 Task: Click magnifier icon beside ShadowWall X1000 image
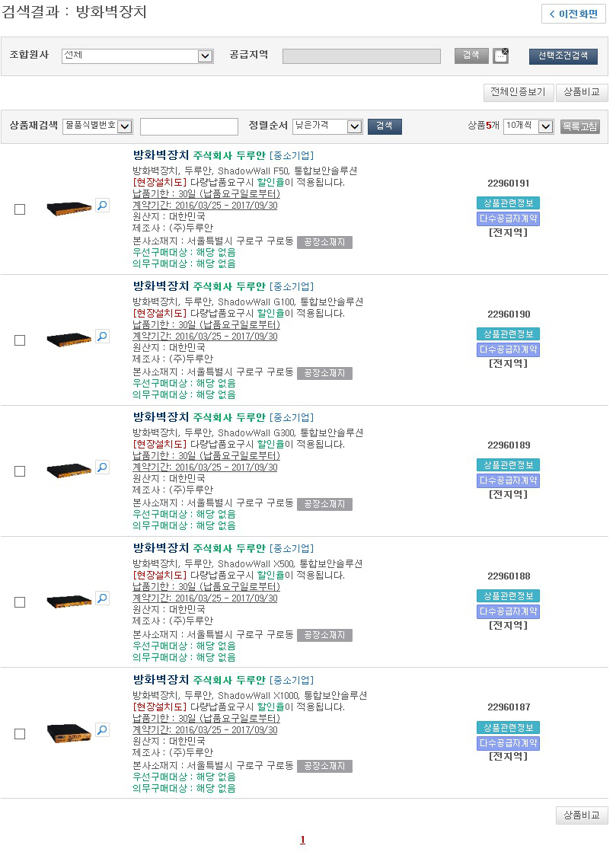(102, 729)
